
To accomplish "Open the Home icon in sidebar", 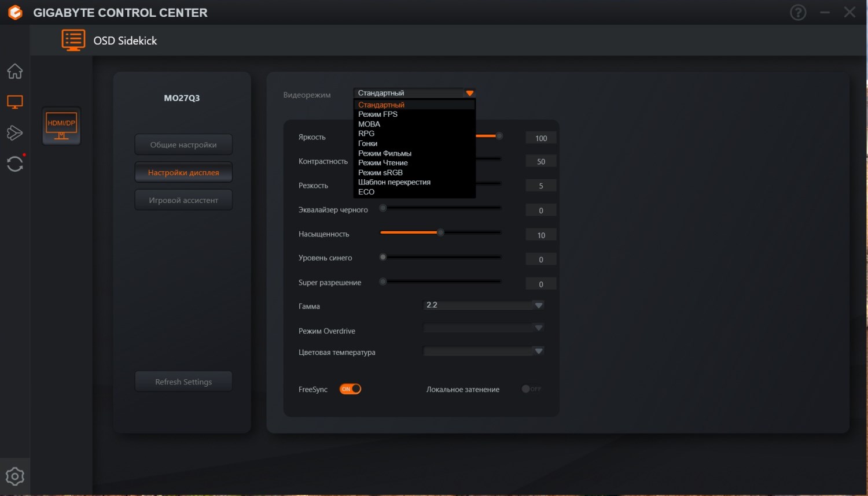I will point(15,71).
